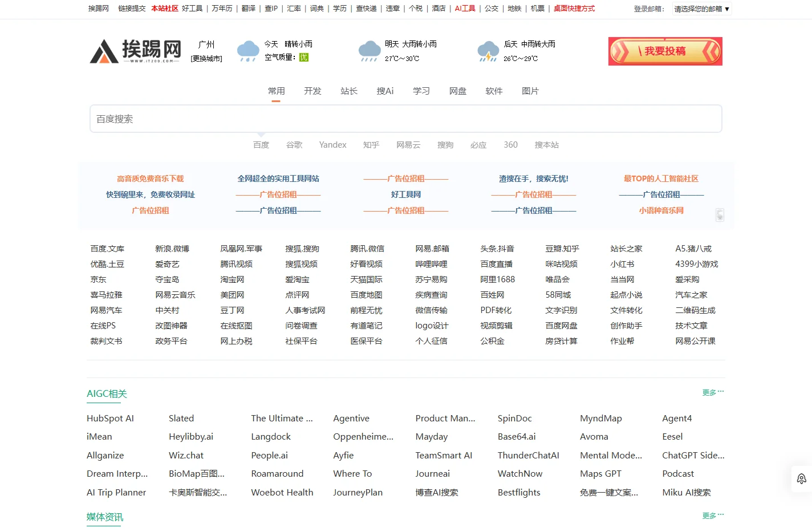Open Maps GPT link
This screenshot has height=532, width=812.
tap(600, 473)
